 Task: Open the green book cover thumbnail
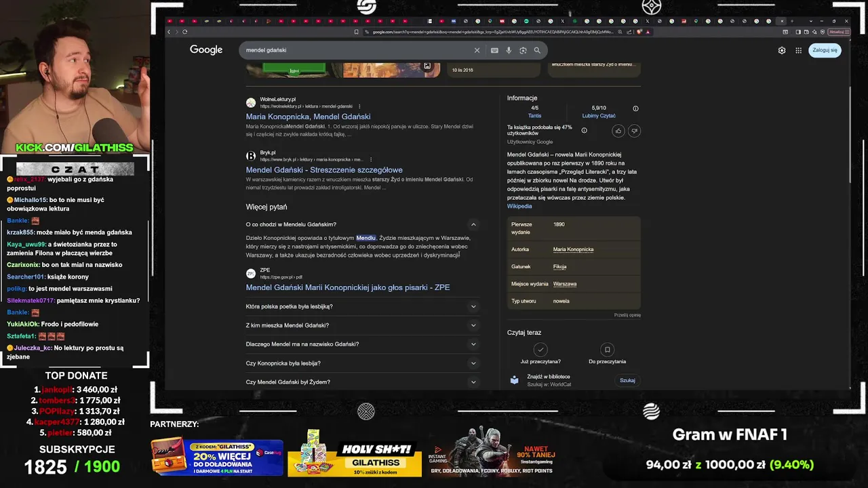pyautogui.click(x=294, y=69)
